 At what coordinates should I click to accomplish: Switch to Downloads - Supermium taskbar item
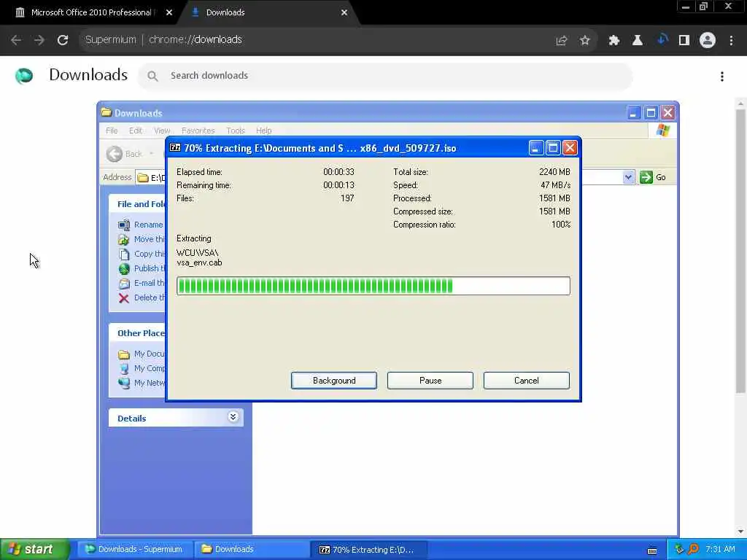coord(134,550)
